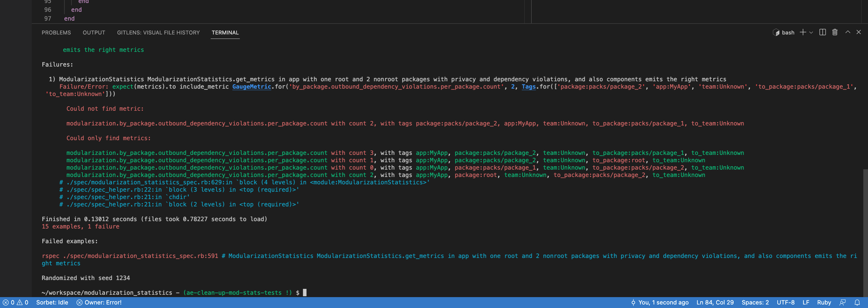868x308 pixels.
Task: Click 'Failures:' heading in terminal
Action: (x=57, y=65)
